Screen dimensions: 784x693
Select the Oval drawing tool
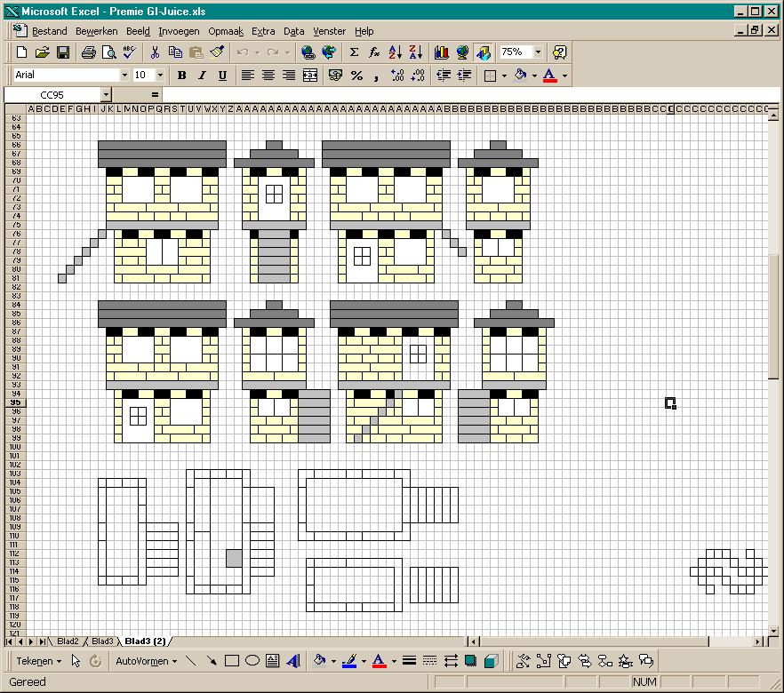coord(252,661)
